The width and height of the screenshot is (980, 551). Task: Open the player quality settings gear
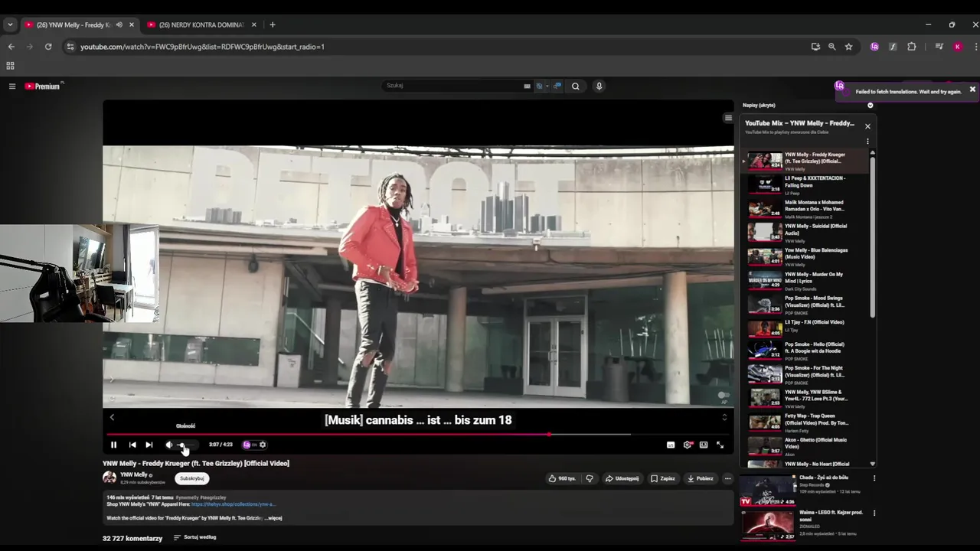click(688, 445)
